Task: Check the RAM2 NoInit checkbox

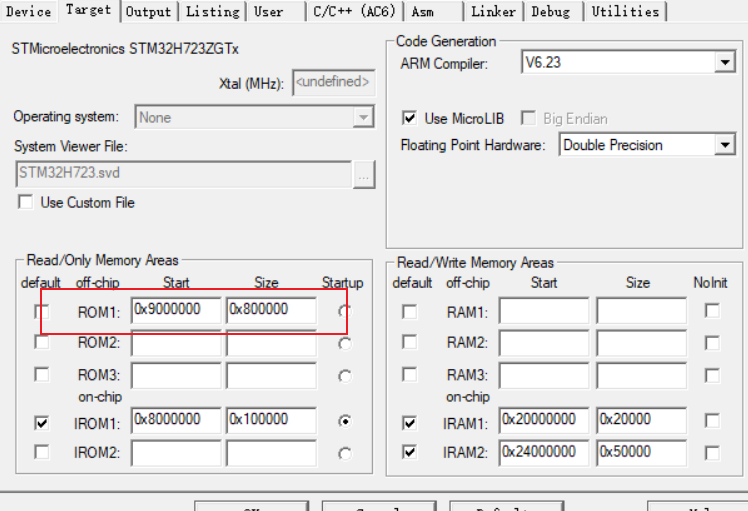Action: click(x=712, y=343)
